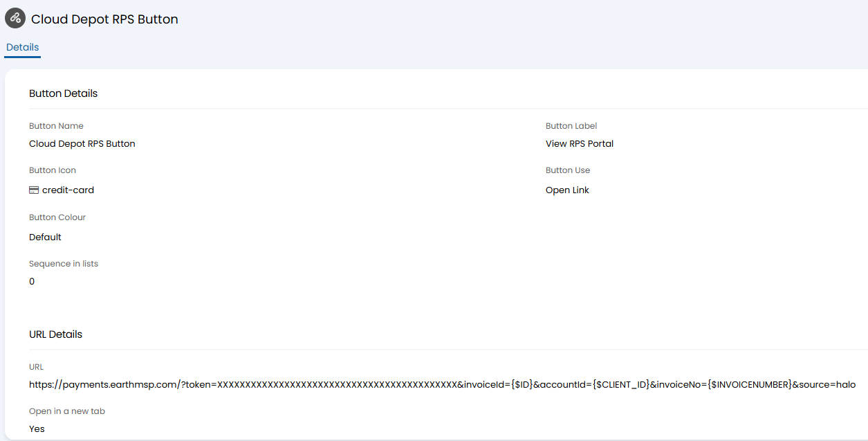The image size is (868, 441).
Task: Click the Button Details section heading
Action: (x=63, y=93)
